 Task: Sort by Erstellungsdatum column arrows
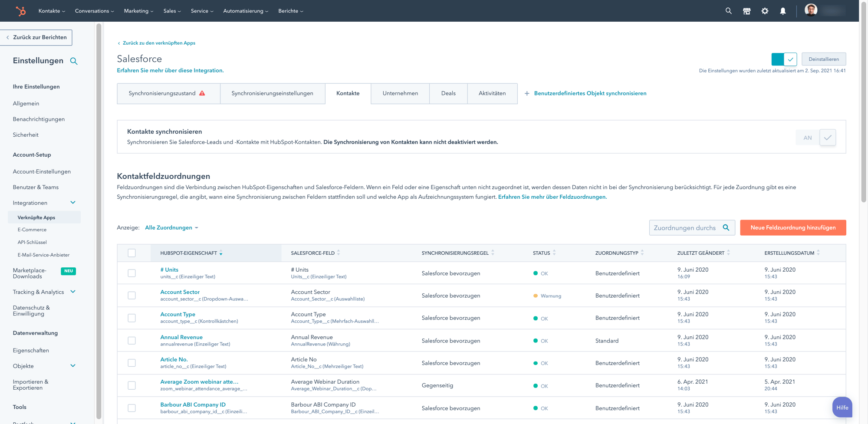(818, 253)
